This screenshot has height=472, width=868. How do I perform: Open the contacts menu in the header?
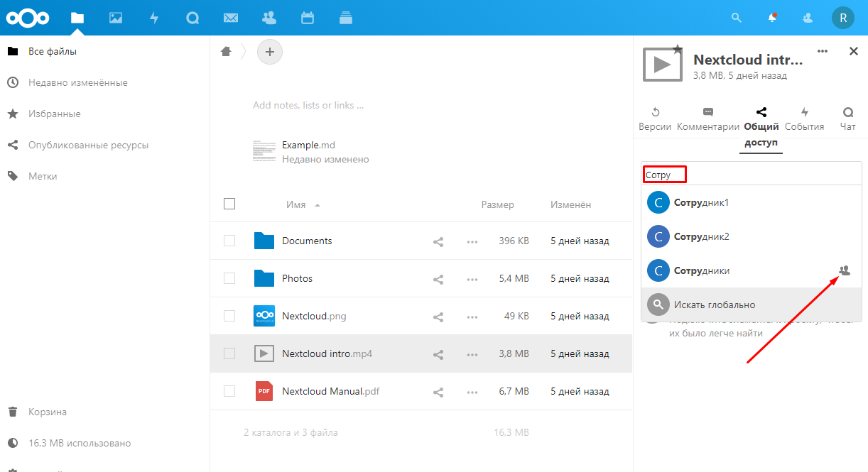(x=808, y=18)
